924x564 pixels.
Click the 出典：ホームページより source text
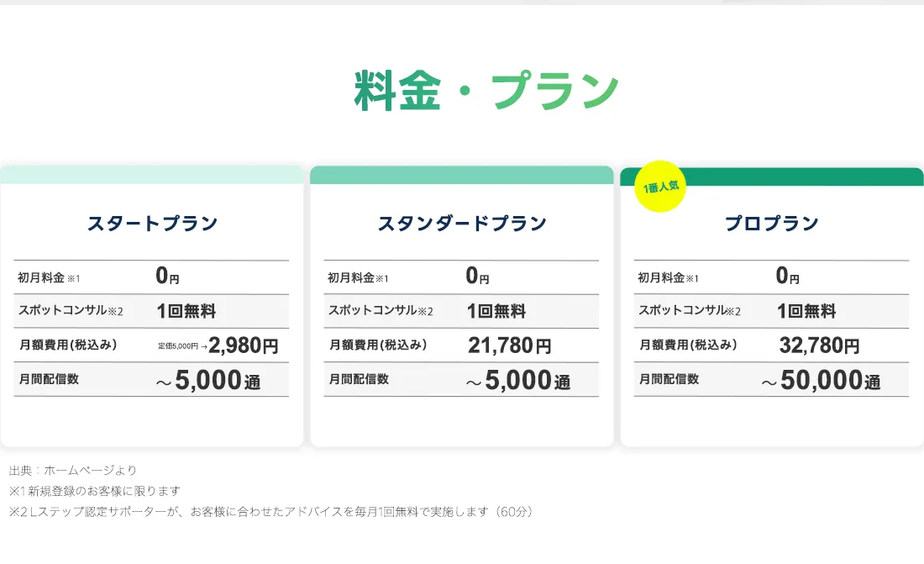pos(73,470)
